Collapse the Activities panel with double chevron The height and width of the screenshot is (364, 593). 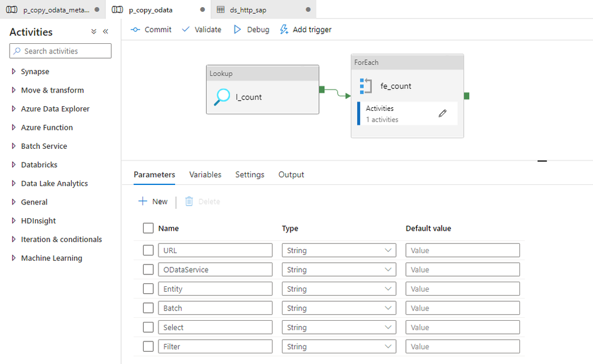[x=106, y=32]
